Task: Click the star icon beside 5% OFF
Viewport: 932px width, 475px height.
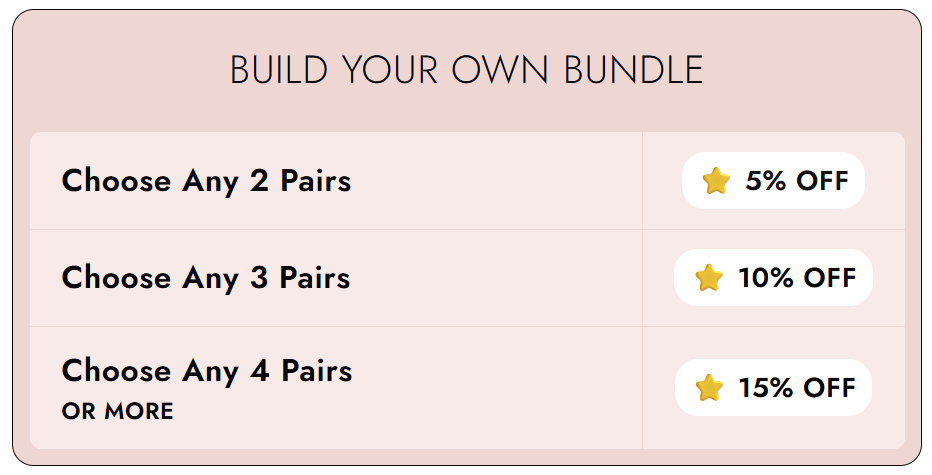Action: point(716,181)
